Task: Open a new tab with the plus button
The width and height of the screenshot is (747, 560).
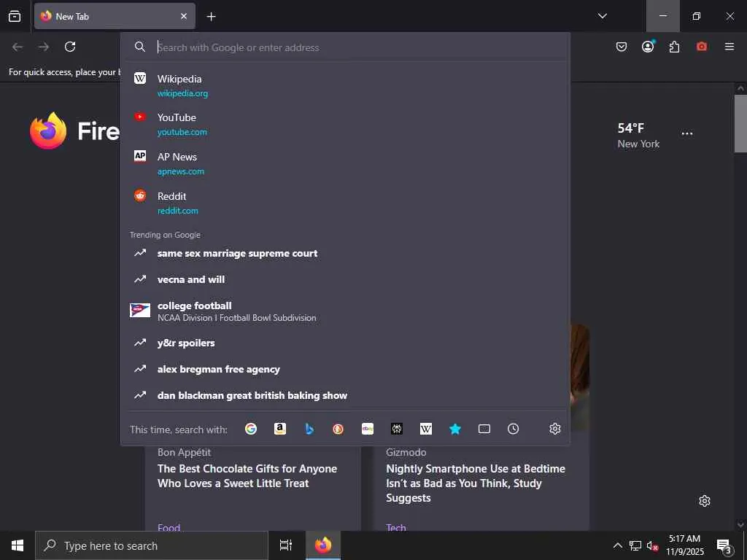Action: coord(211,16)
